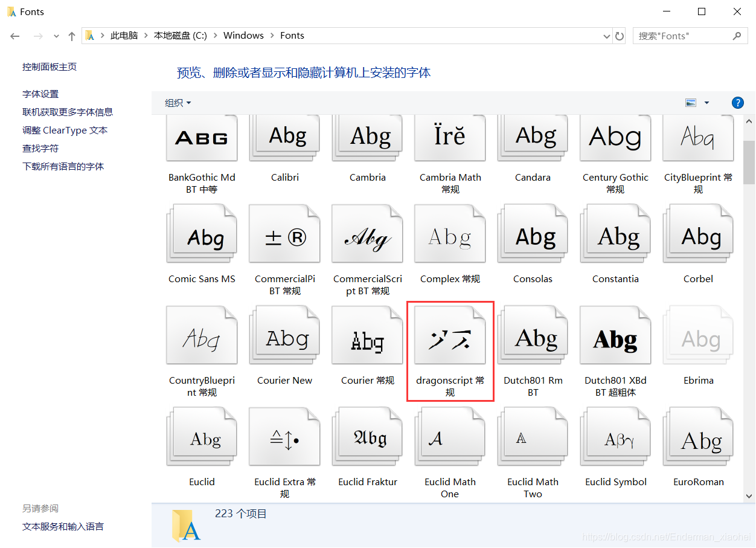This screenshot has width=756, height=548.
Task: Select the Courier 常规 font icon
Action: coord(367,335)
